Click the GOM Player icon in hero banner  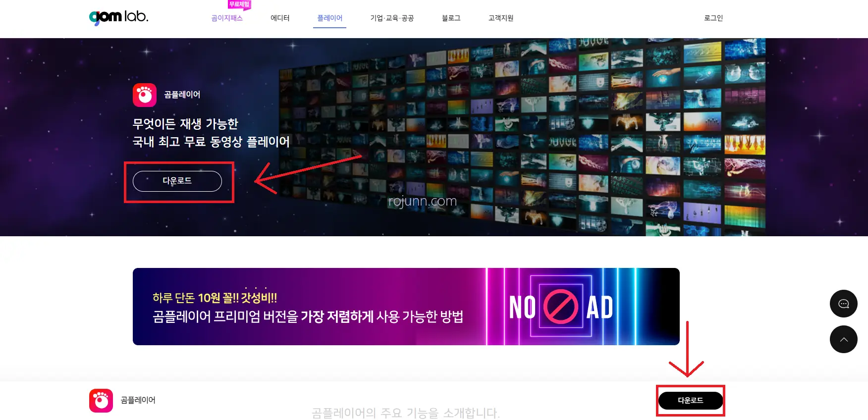(145, 95)
